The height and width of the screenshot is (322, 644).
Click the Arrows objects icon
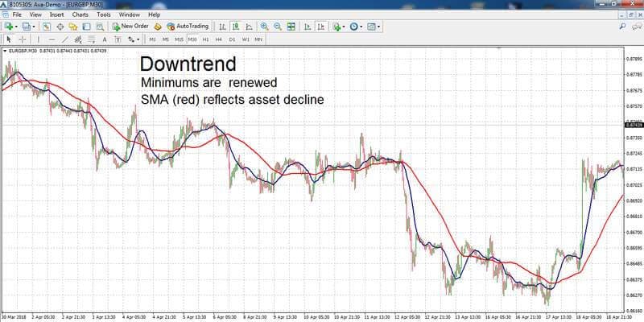point(131,39)
